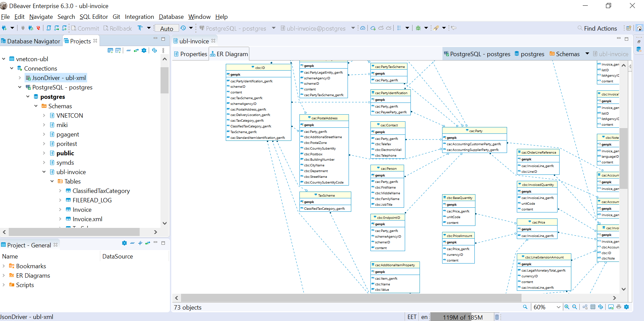Open the SQL Editor menu
This screenshot has height=321, width=644.
[94, 16]
